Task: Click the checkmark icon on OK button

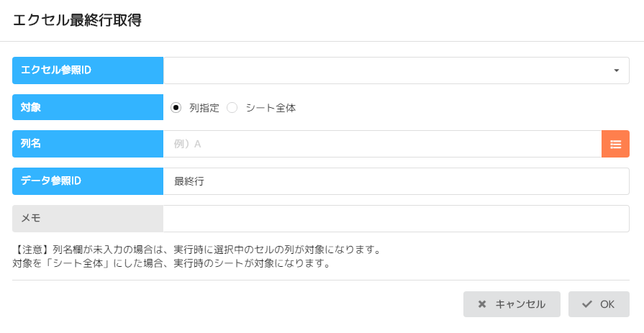Action: pos(587,304)
